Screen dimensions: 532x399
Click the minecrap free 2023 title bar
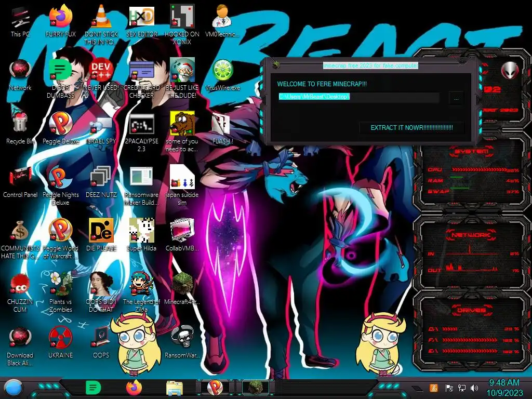tap(370, 65)
